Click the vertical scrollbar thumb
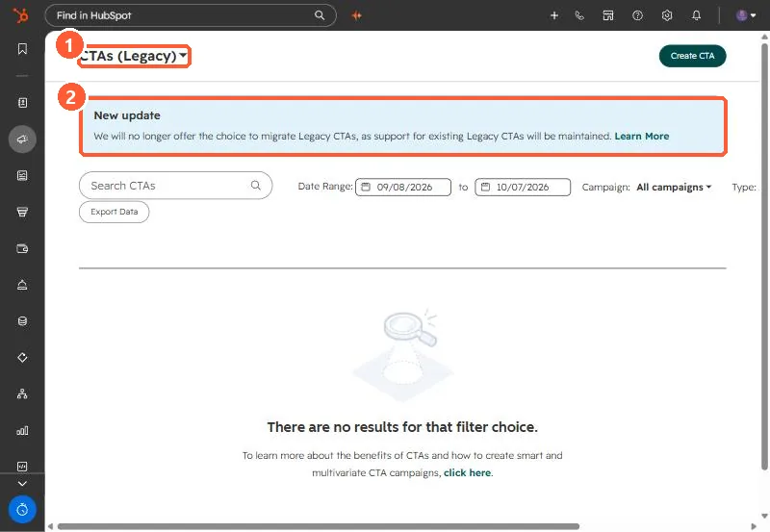Viewport: 770px width, 532px height. point(764,256)
